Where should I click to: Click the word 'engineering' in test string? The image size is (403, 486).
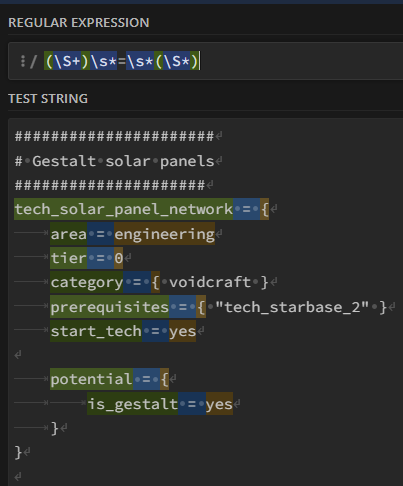[165, 234]
